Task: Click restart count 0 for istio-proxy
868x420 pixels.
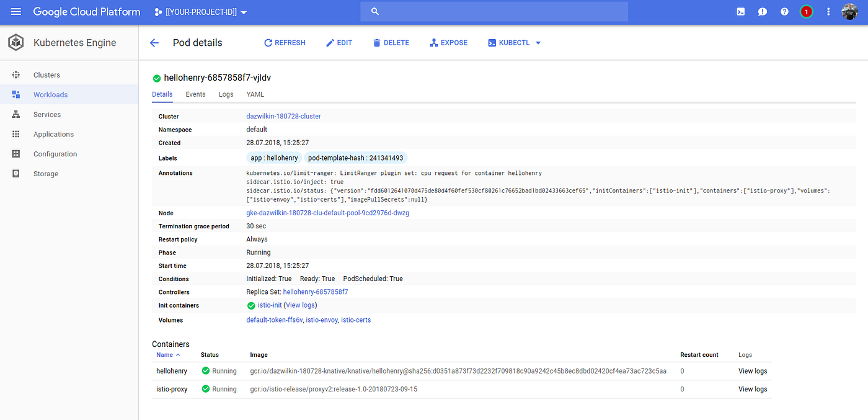Action: click(682, 390)
